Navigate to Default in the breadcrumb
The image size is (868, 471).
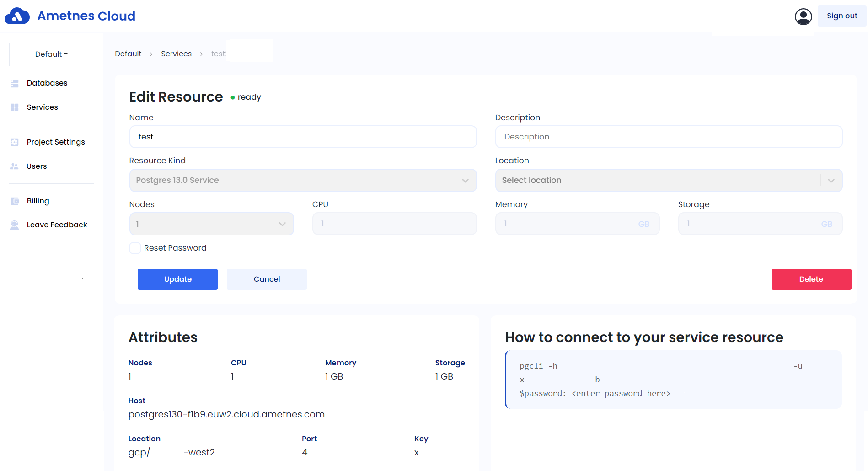(128, 54)
